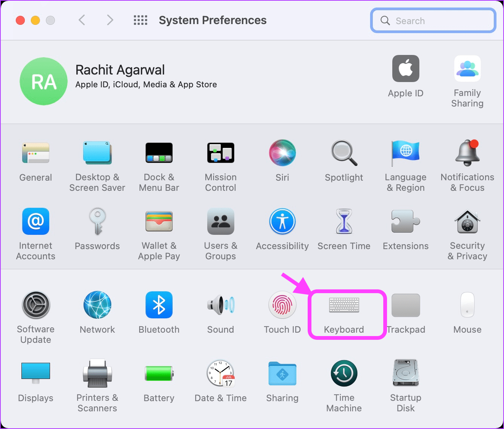This screenshot has height=429, width=504.
Task: Go forward with the right chevron
Action: (110, 20)
